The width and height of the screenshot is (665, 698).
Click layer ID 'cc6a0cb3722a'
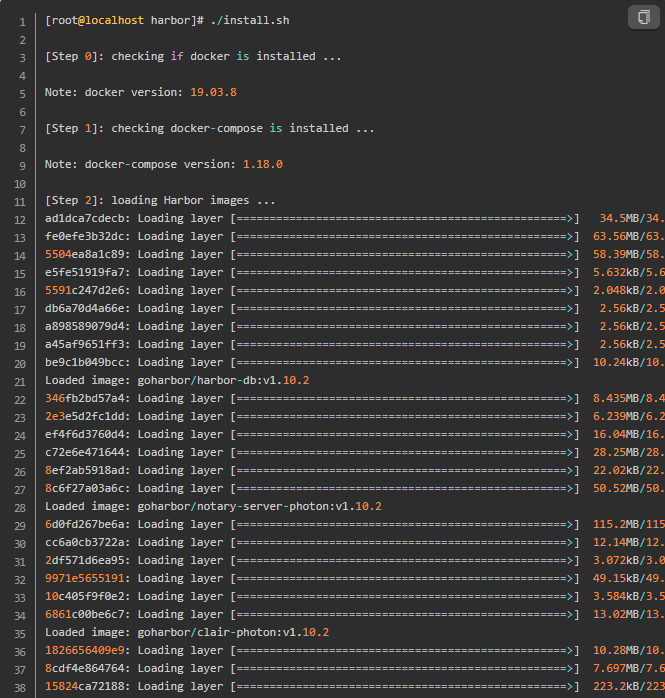point(85,543)
